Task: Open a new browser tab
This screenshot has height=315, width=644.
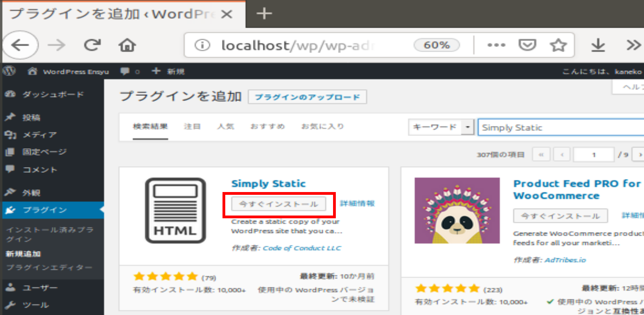Action: coord(264,14)
